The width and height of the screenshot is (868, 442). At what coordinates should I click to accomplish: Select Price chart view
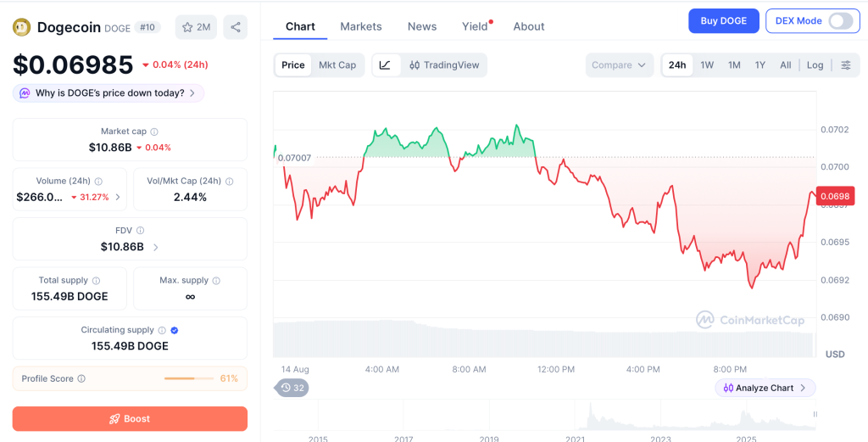pos(292,65)
